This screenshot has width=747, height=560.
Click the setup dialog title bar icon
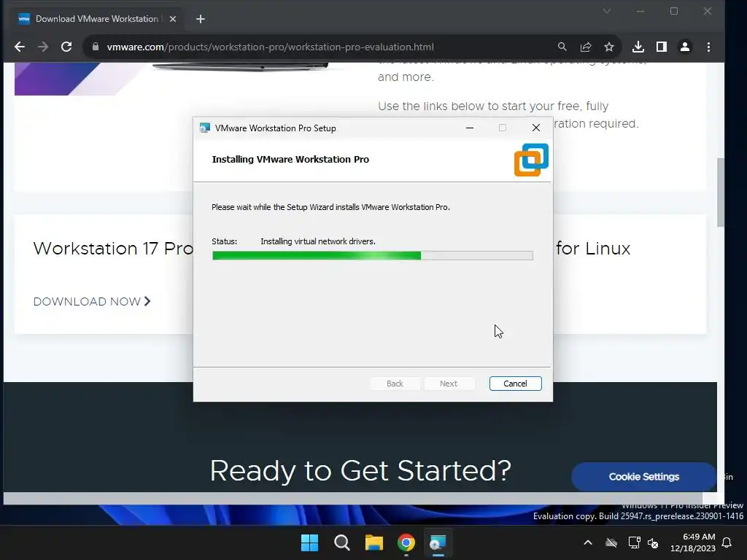click(205, 128)
